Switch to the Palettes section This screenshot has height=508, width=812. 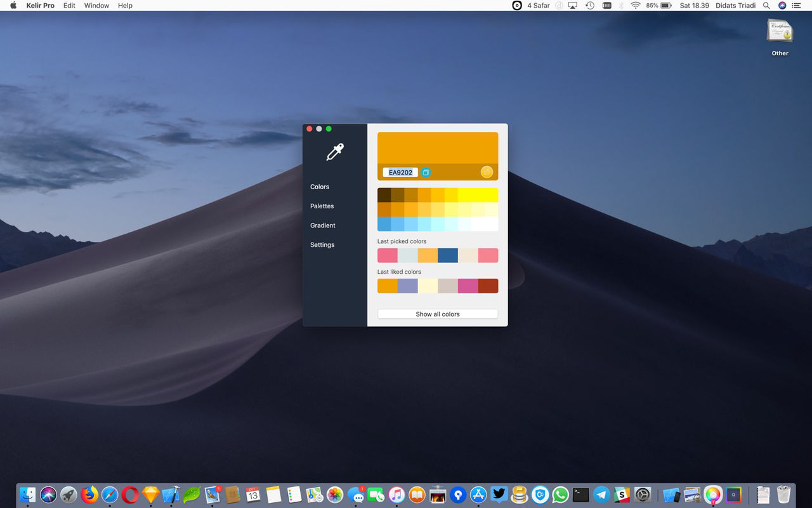(x=322, y=206)
